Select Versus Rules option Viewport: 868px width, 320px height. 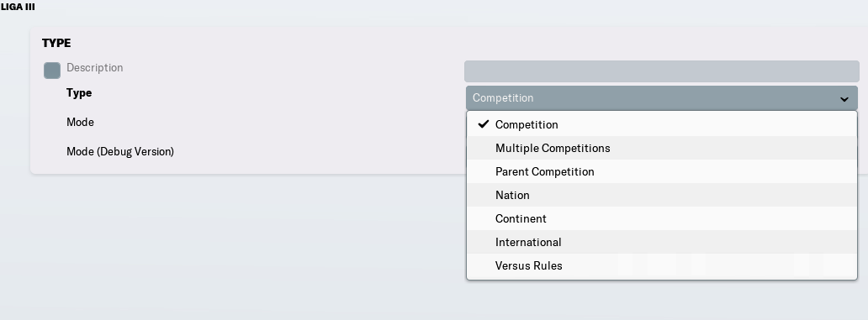662,266
